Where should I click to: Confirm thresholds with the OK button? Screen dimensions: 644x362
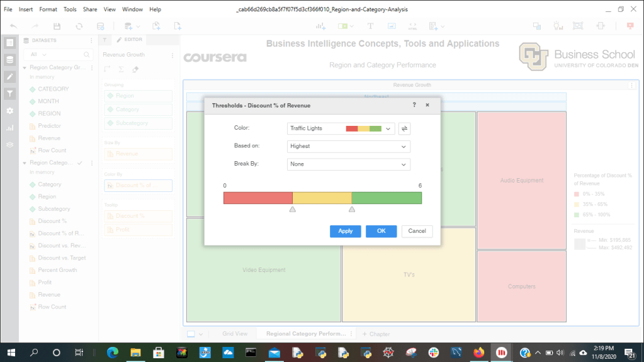[x=381, y=231]
